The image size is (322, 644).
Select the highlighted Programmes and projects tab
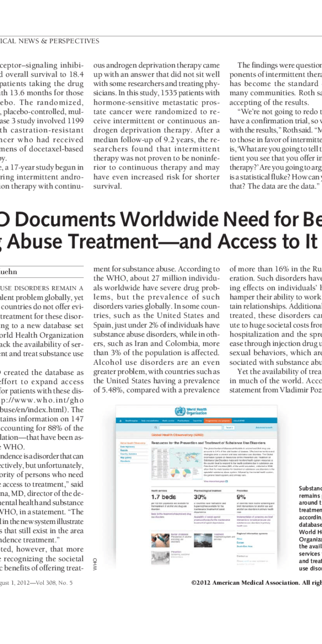(217, 420)
